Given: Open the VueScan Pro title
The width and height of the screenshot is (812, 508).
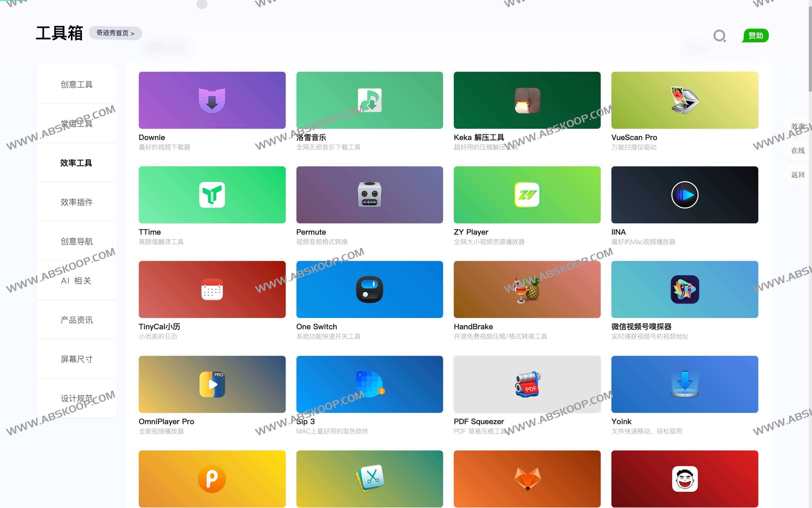Looking at the screenshot, I should 634,137.
